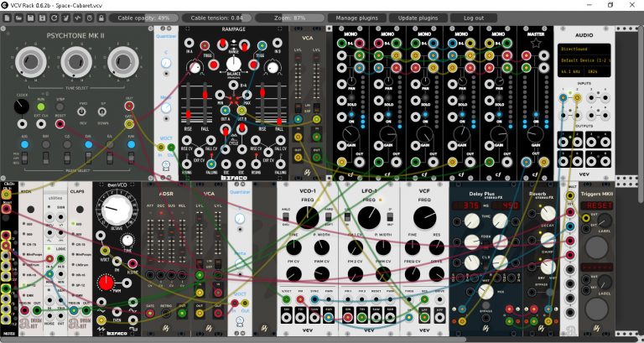Toggle the green RUN button on Psychtone
The height and width of the screenshot is (343, 644).
[40, 107]
